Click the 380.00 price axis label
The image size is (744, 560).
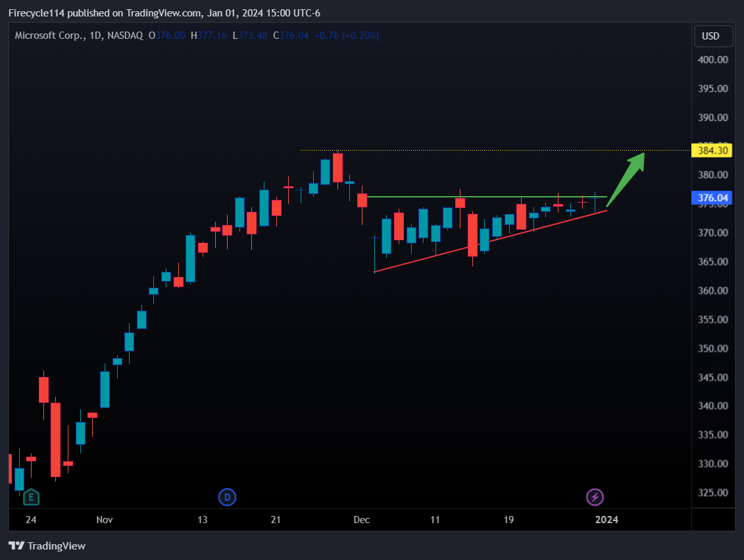click(x=712, y=175)
